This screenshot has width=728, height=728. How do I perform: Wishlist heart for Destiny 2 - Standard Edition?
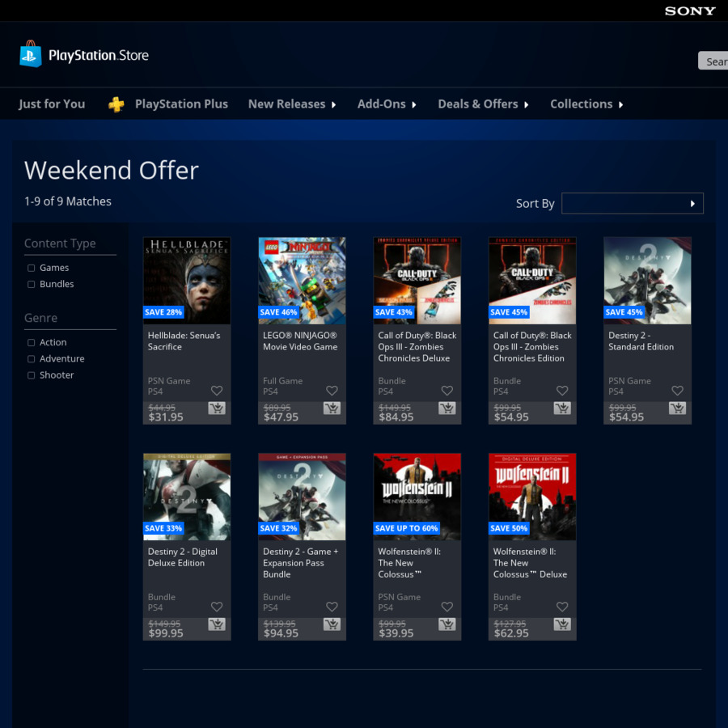coord(677,391)
